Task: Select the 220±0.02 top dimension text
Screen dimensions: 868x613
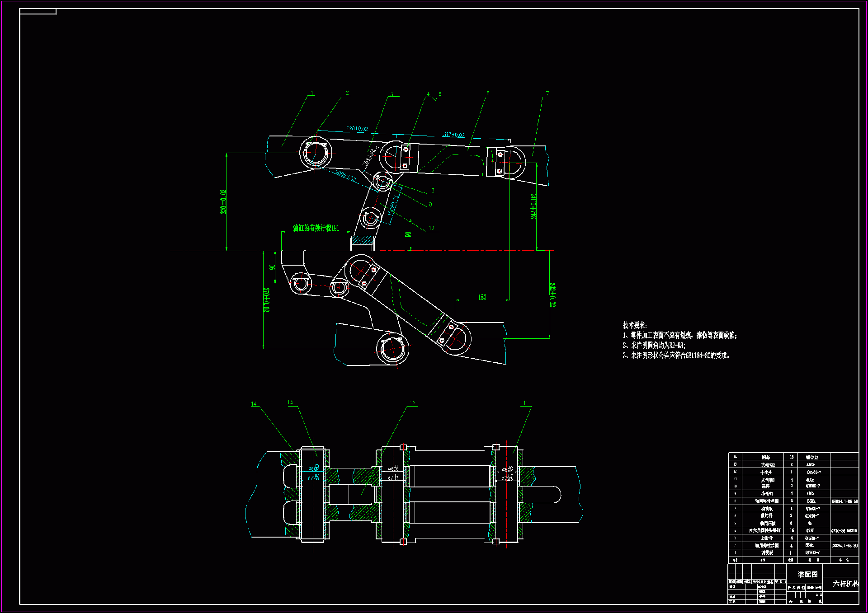Action: (x=357, y=129)
